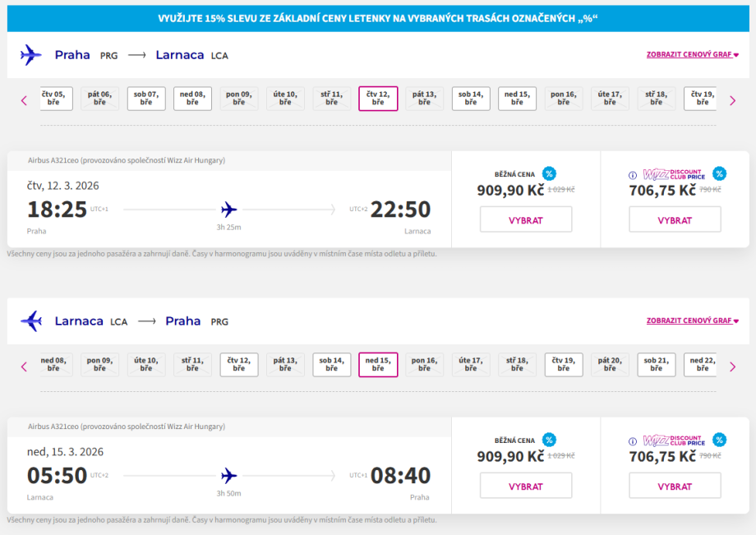The height and width of the screenshot is (535, 756).
Task: Click the percent badge next to outbound Běžná cena
Action: 549,173
